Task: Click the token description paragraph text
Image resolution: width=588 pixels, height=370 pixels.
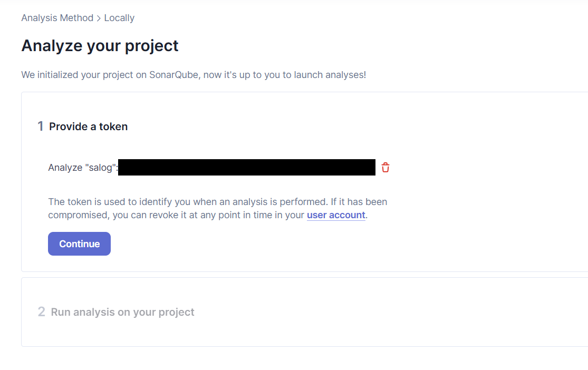Action: [217, 208]
